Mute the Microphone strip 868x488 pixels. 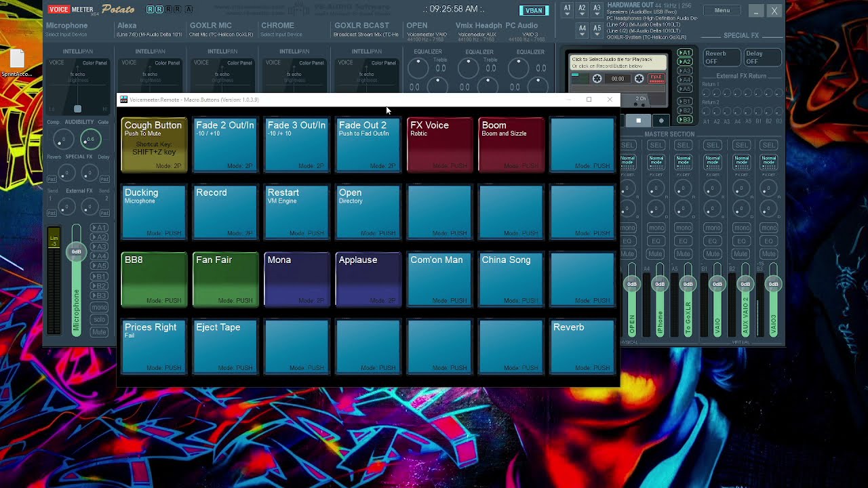click(99, 332)
